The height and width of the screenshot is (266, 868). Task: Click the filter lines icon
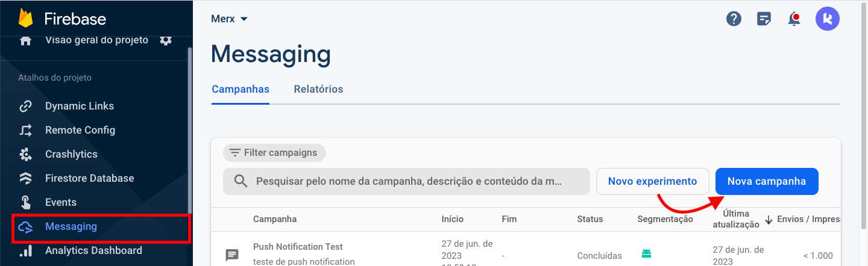pos(234,153)
